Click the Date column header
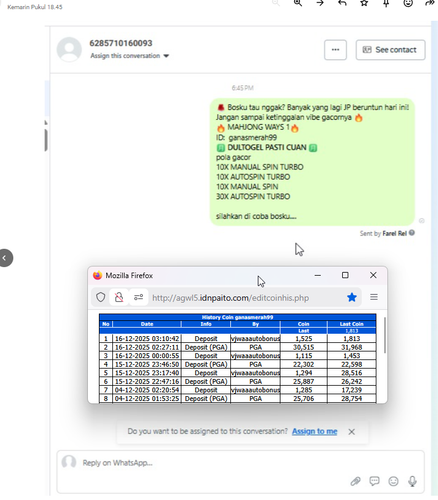This screenshot has height=500, width=438. pos(147,324)
